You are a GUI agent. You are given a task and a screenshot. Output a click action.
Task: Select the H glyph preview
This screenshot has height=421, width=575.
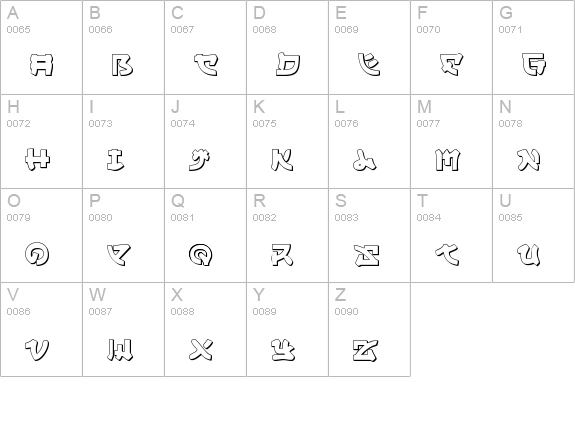[x=37, y=159]
